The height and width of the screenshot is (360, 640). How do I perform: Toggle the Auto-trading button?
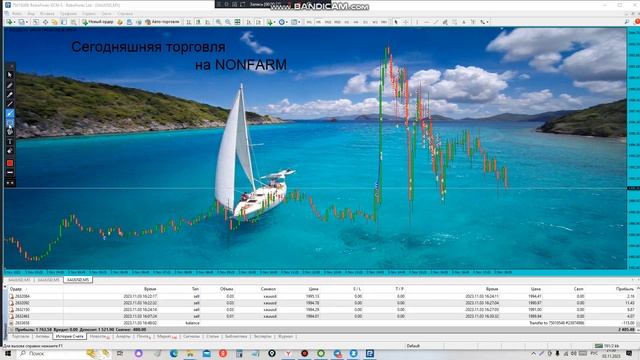[x=162, y=22]
